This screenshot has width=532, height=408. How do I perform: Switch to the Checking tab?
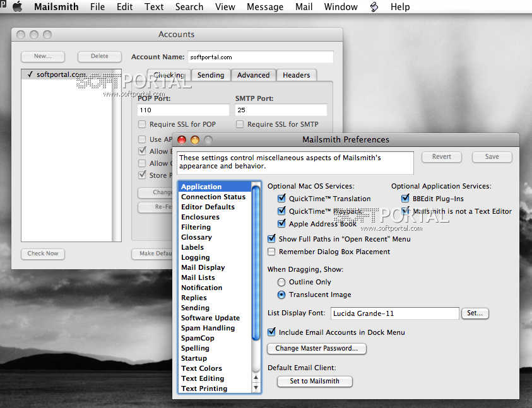click(168, 75)
